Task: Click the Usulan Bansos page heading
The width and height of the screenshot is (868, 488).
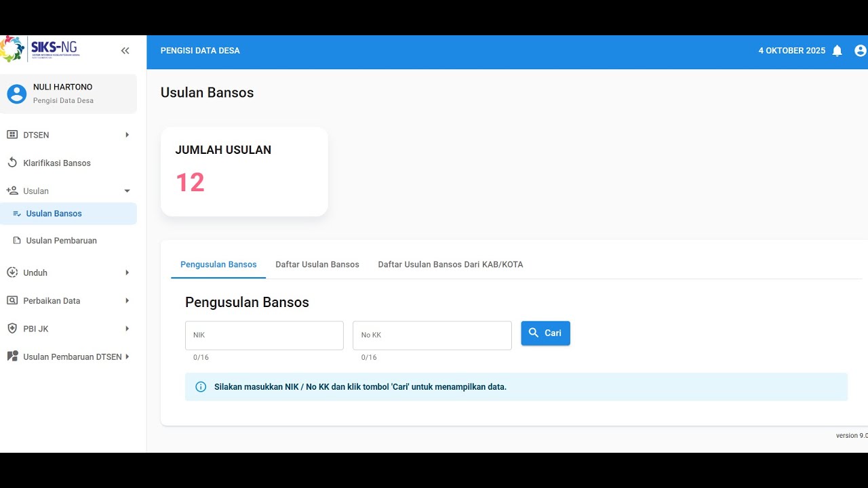Action: [207, 93]
